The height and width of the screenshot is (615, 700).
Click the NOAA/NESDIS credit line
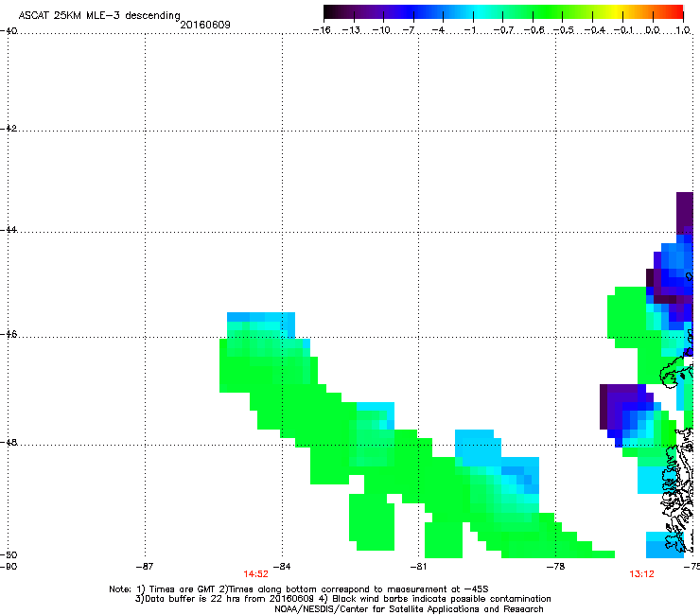[409, 609]
